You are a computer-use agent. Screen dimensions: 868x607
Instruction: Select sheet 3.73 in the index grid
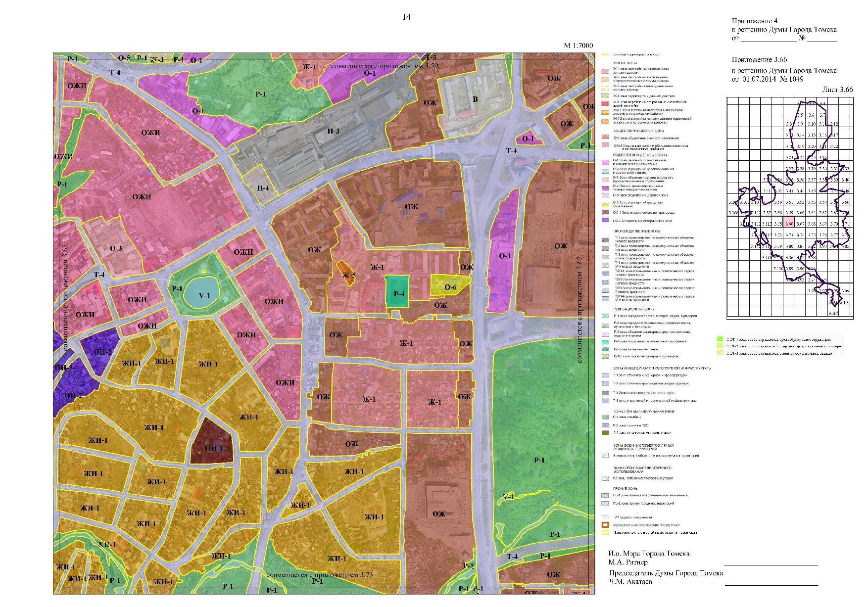(x=789, y=235)
